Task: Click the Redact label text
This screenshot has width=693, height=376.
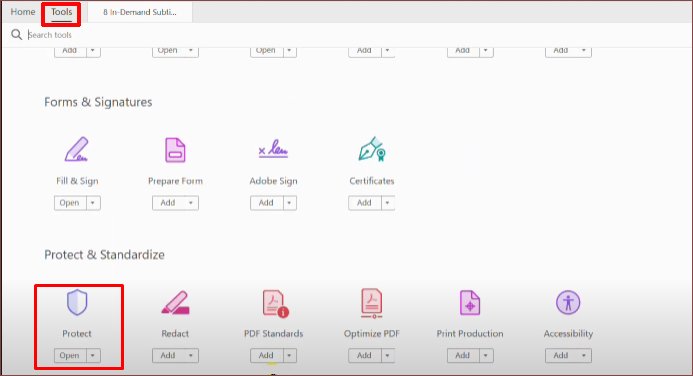Action: pyautogui.click(x=175, y=334)
